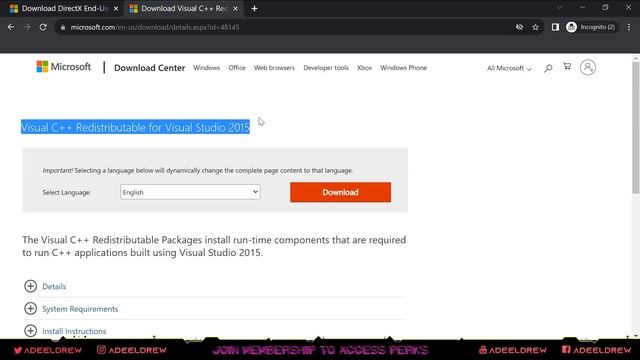This screenshot has width=640, height=360.
Task: Click the padlock site info icon
Action: (x=62, y=27)
